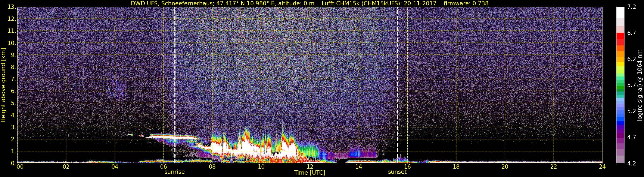
Task: Click the colorbar value '4.2'
Action: point(632,163)
